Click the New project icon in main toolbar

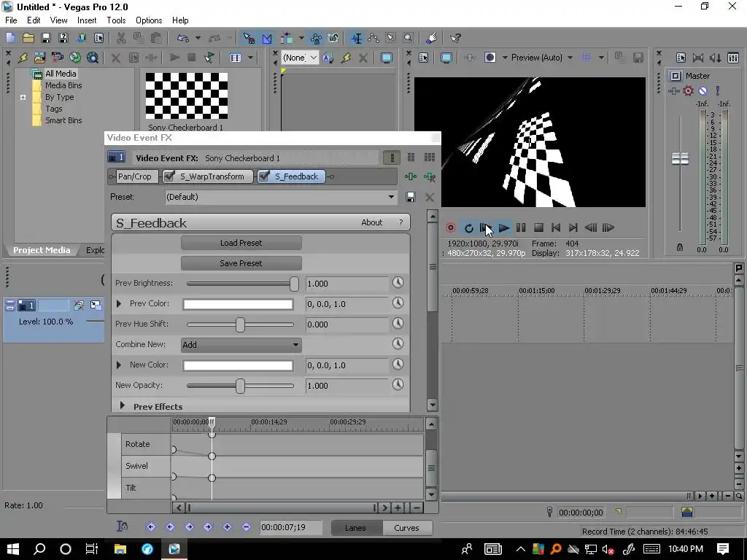pyautogui.click(x=10, y=38)
